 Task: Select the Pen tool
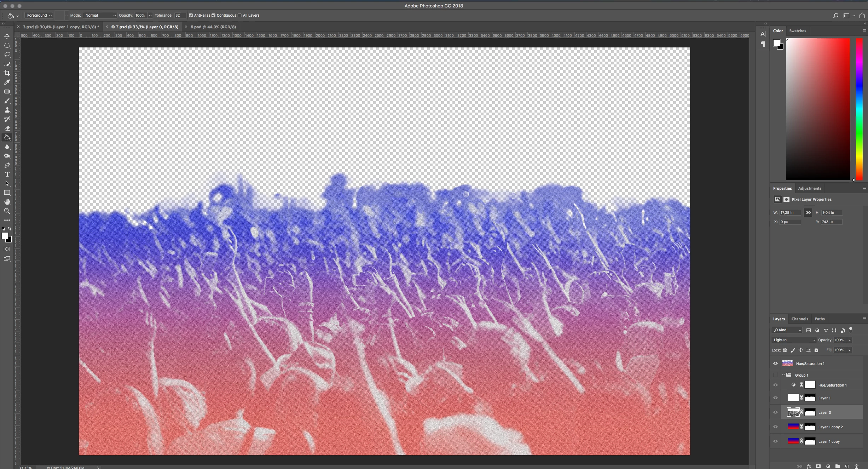(x=7, y=165)
